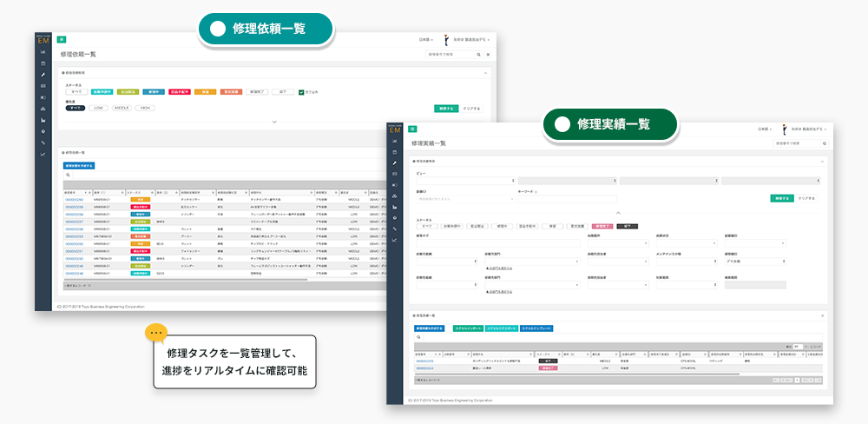Click the cyan Excel export button in the results window

pos(502,328)
